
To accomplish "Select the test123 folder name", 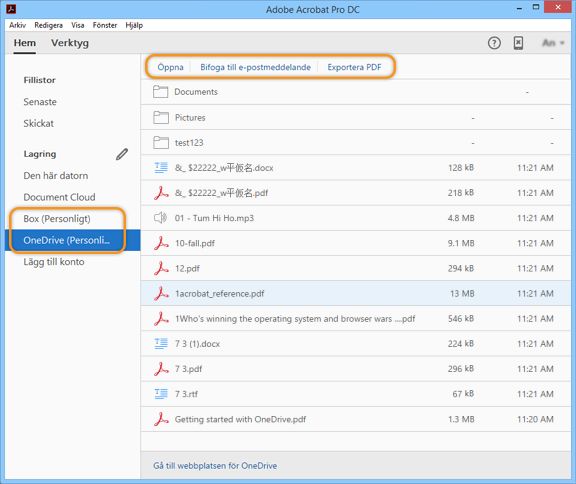I will pos(189,142).
